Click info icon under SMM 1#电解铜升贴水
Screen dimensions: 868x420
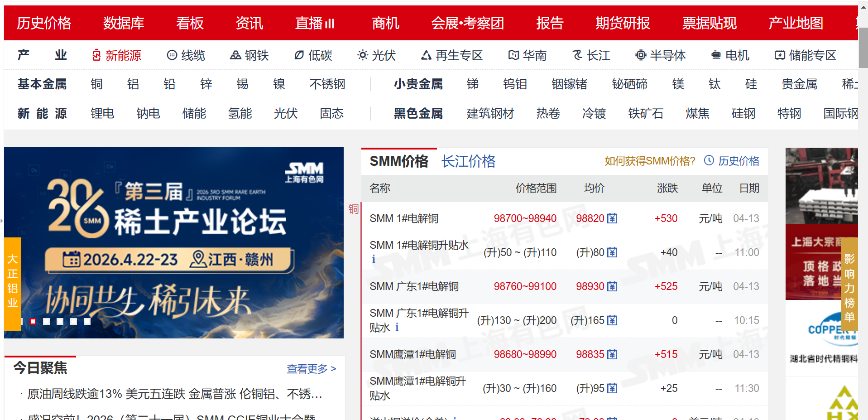[x=374, y=260]
